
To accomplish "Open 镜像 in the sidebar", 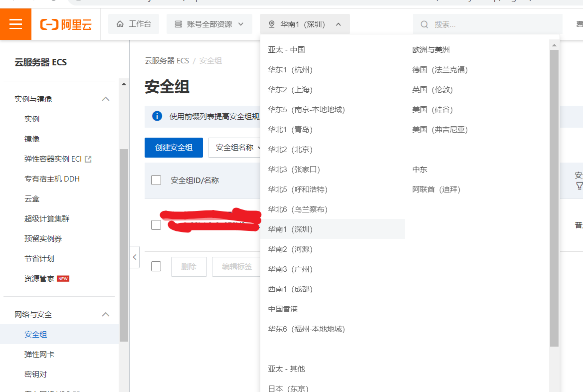I will 32,139.
